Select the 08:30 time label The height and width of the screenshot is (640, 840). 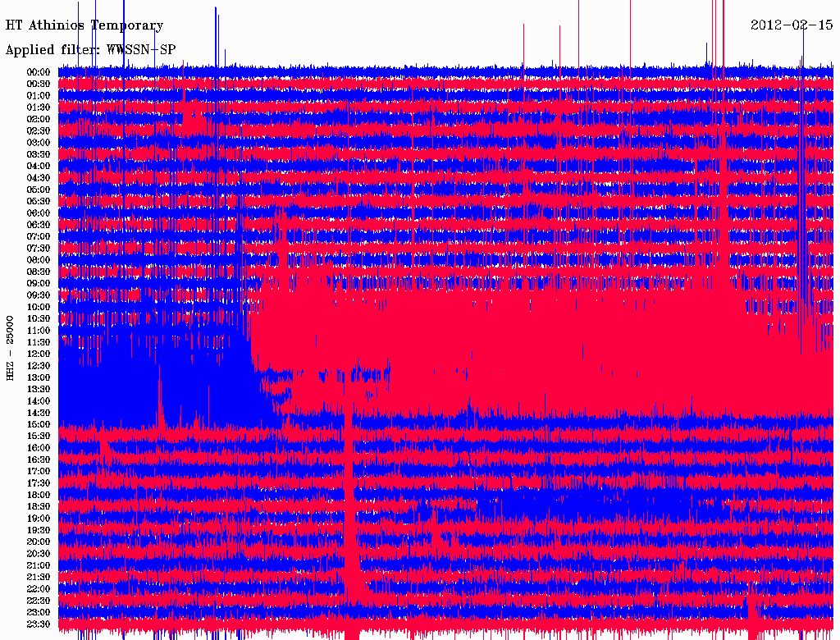(39, 272)
